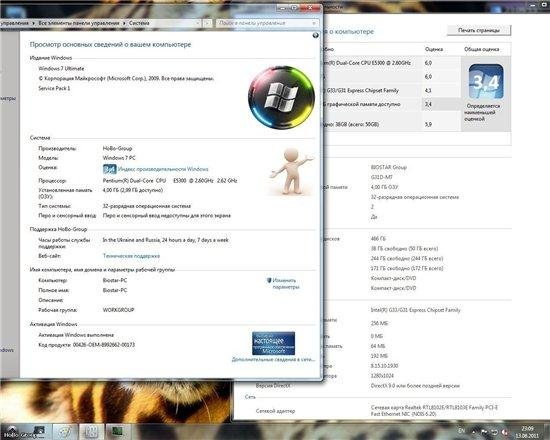Click the search magnifier icon in the System window

click(x=314, y=23)
